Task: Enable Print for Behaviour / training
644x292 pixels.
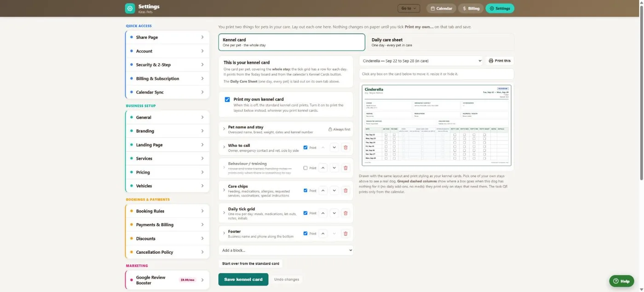Action: pyautogui.click(x=305, y=168)
